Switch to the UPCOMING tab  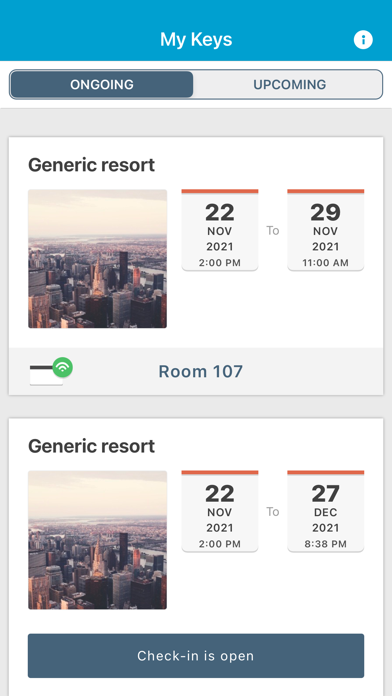click(x=289, y=84)
